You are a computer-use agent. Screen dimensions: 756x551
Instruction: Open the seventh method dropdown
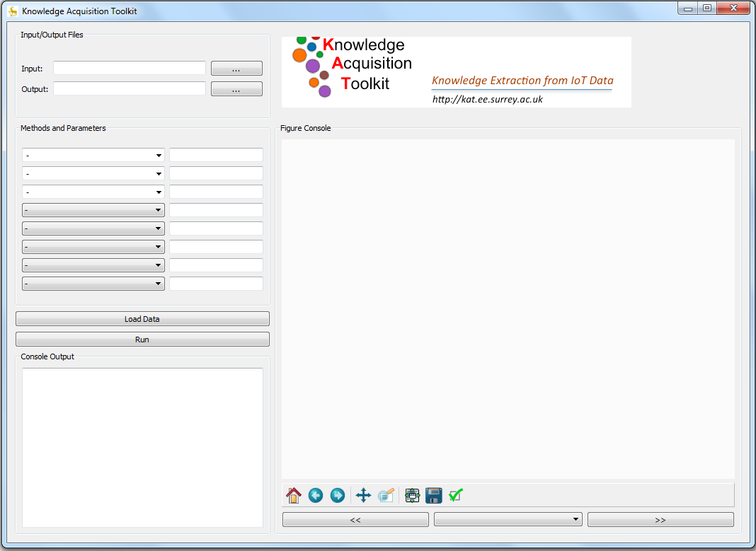click(93, 265)
